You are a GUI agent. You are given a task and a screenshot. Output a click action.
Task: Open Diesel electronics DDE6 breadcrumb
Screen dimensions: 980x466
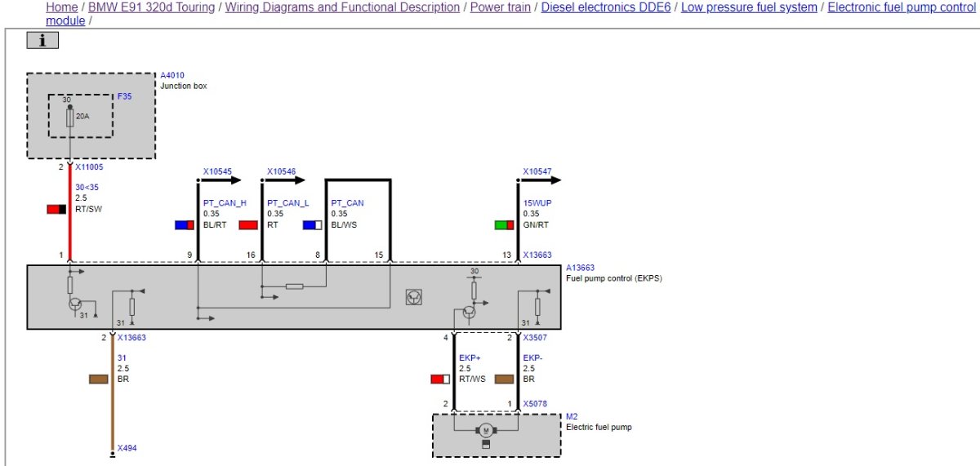606,7
